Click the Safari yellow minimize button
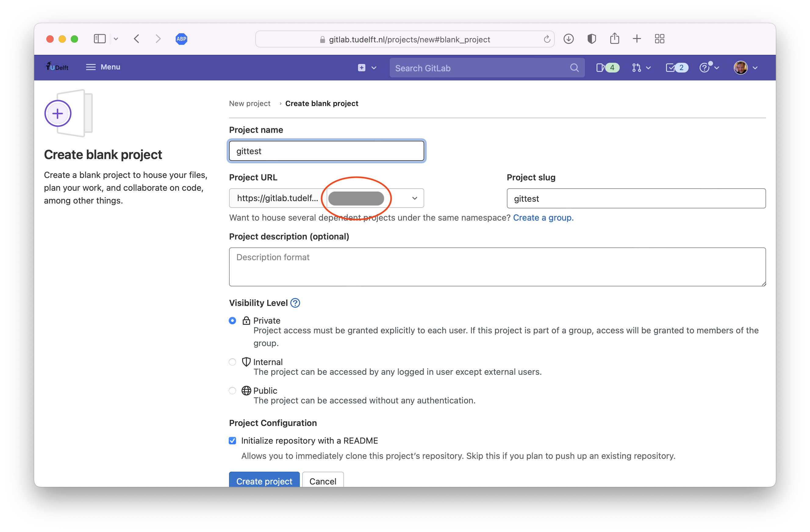The image size is (810, 532). click(62, 39)
